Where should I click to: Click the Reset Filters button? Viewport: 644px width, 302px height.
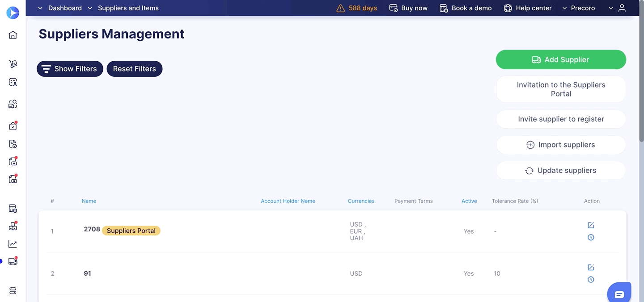pos(135,69)
